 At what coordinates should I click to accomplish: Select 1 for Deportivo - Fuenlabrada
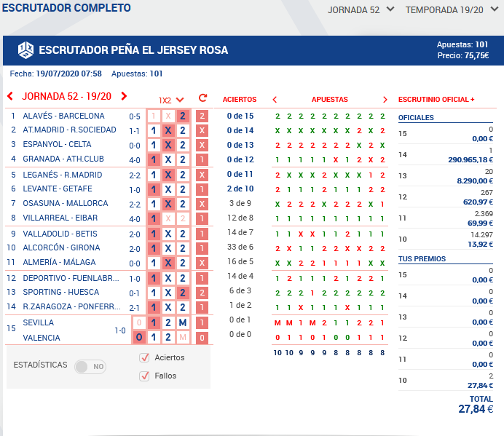click(x=154, y=278)
